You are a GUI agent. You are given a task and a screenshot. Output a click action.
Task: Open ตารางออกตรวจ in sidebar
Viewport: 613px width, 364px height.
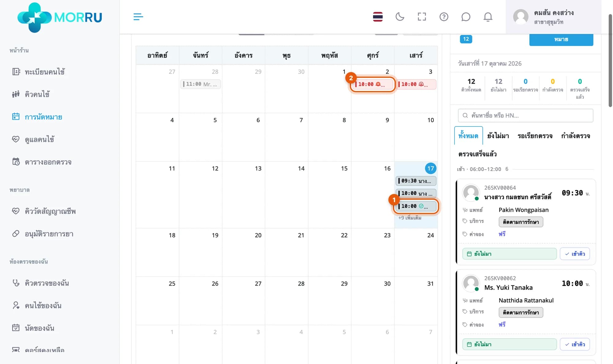(x=42, y=162)
